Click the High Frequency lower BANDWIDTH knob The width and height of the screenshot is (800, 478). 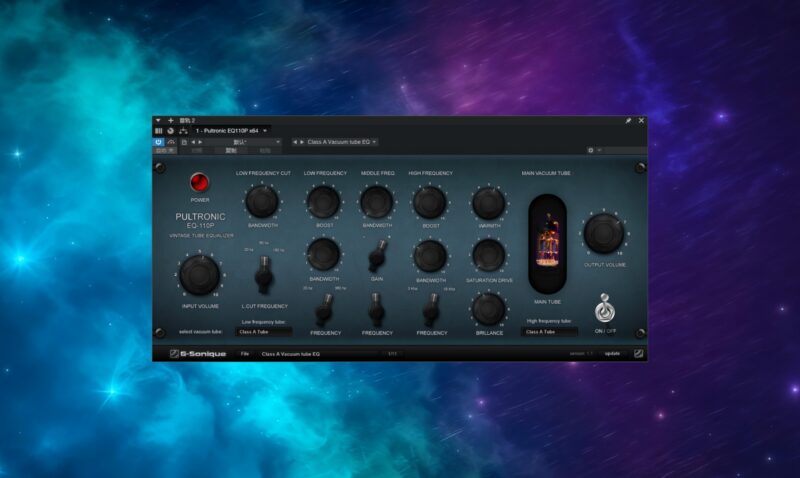(x=430, y=256)
